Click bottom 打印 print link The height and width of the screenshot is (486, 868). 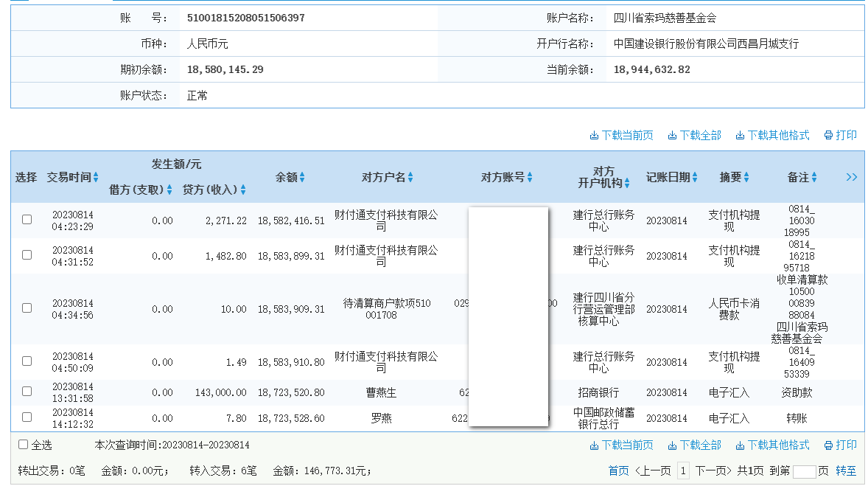[x=840, y=445]
